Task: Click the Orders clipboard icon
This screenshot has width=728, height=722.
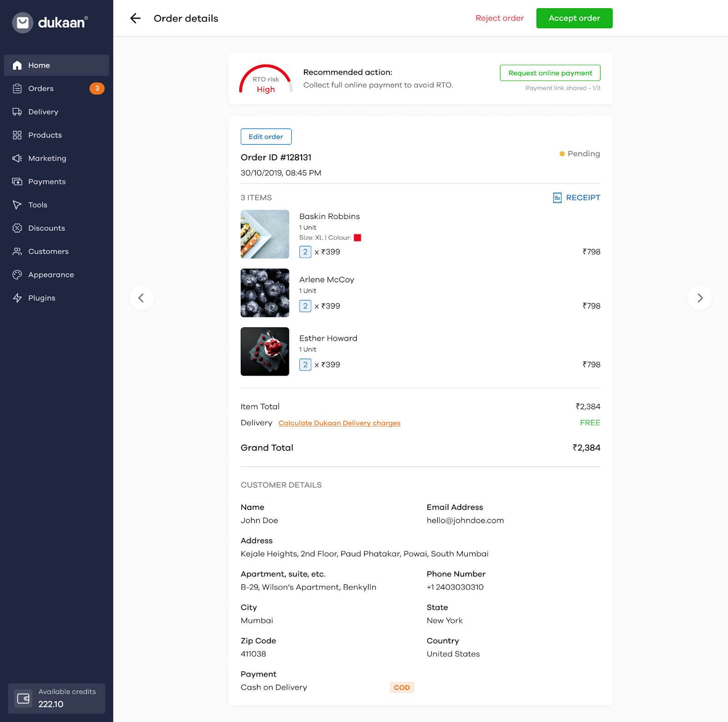Action: click(x=17, y=88)
